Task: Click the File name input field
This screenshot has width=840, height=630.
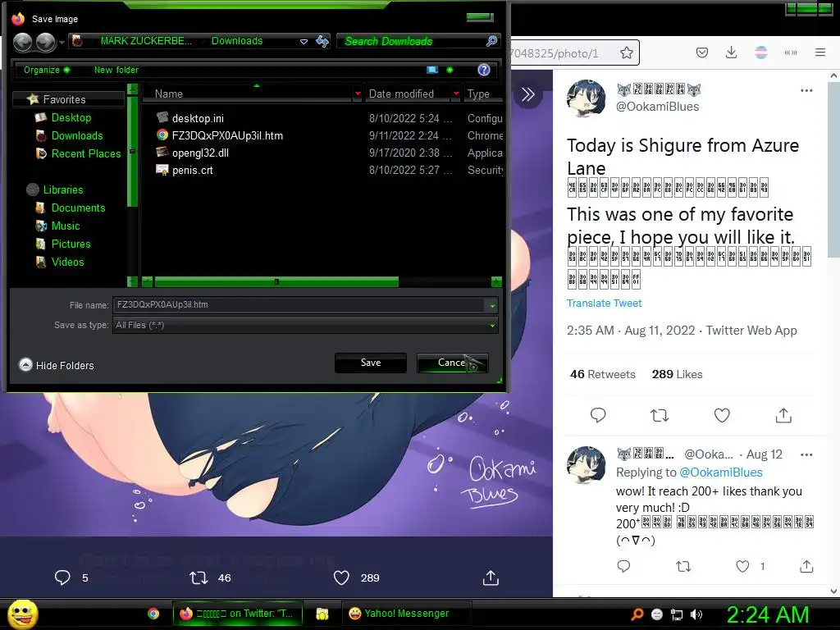Action: click(x=299, y=305)
